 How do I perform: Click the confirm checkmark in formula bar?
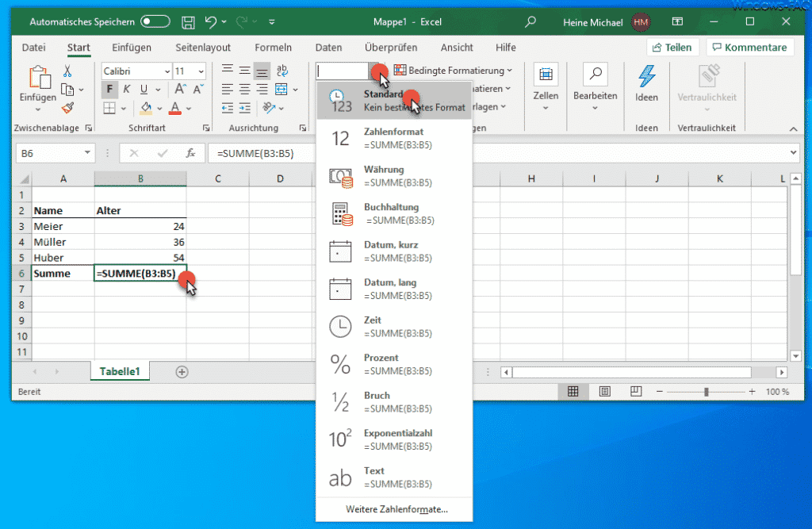[163, 153]
